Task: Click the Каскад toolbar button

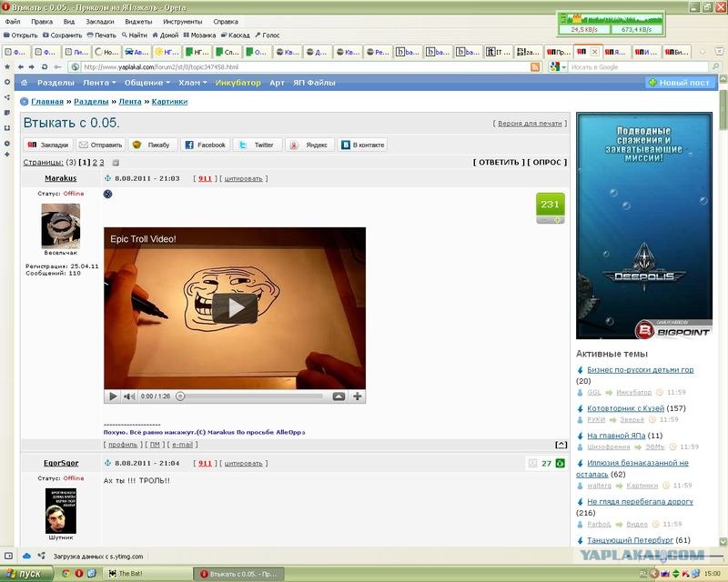Action: pyautogui.click(x=236, y=35)
